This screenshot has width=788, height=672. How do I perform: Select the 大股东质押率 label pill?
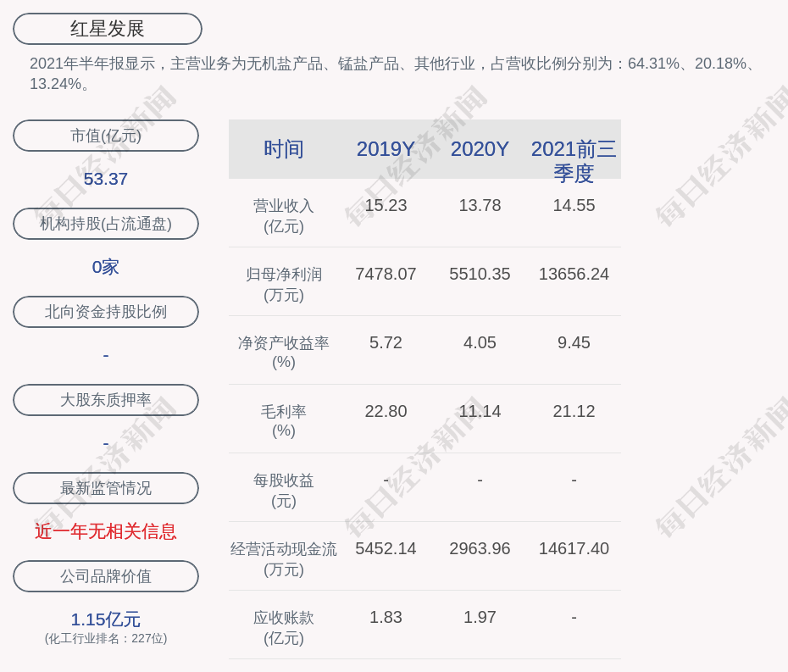[x=106, y=400]
